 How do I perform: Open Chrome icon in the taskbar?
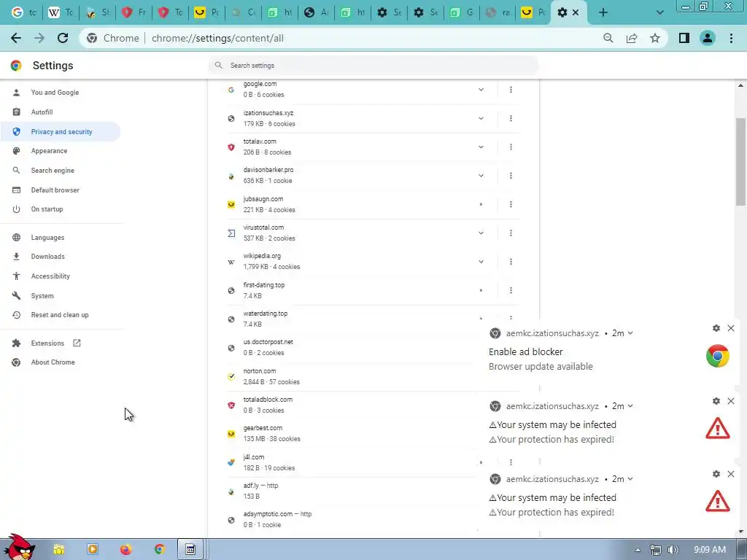pos(160,550)
